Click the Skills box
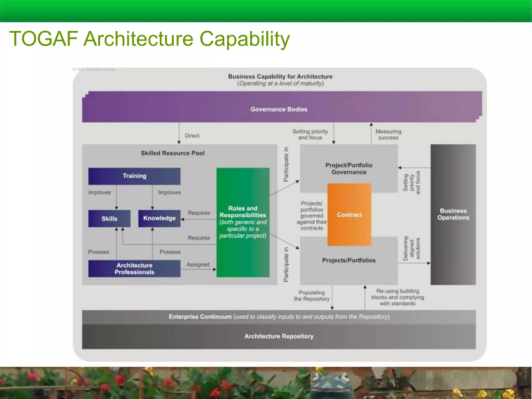The image size is (532, 399). tap(109, 218)
